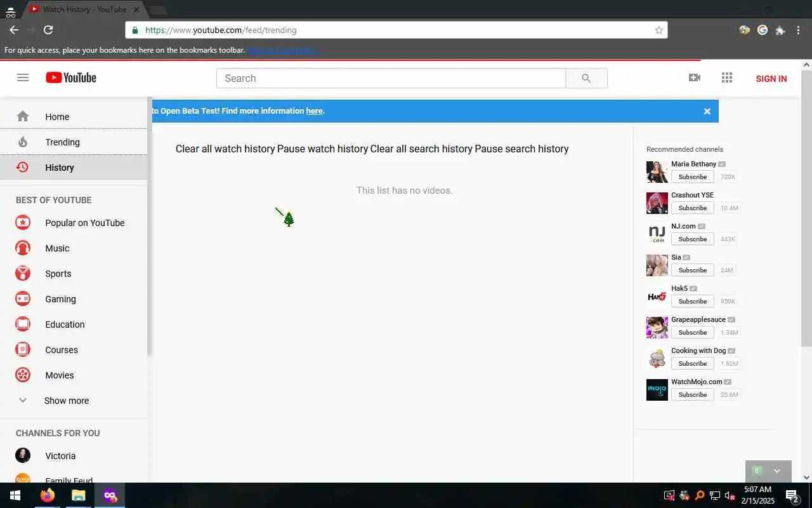Click the page vertical scrollbar
The height and width of the screenshot is (508, 812).
[807, 210]
